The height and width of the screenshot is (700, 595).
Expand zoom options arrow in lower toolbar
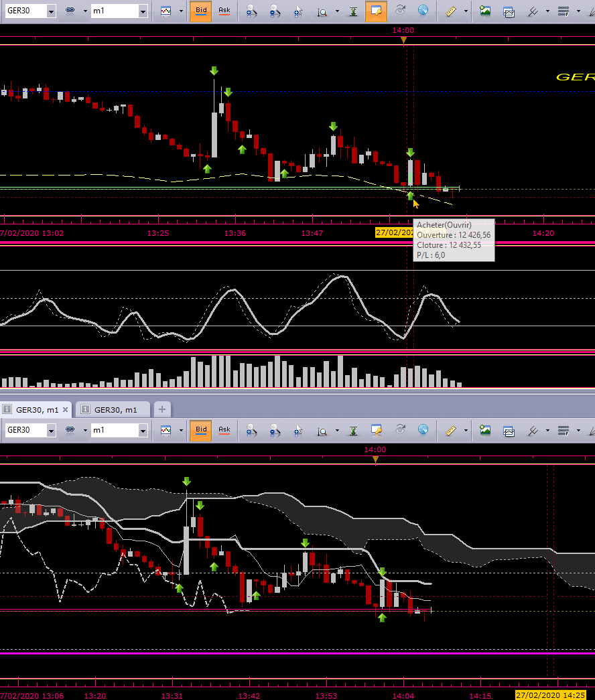click(337, 430)
